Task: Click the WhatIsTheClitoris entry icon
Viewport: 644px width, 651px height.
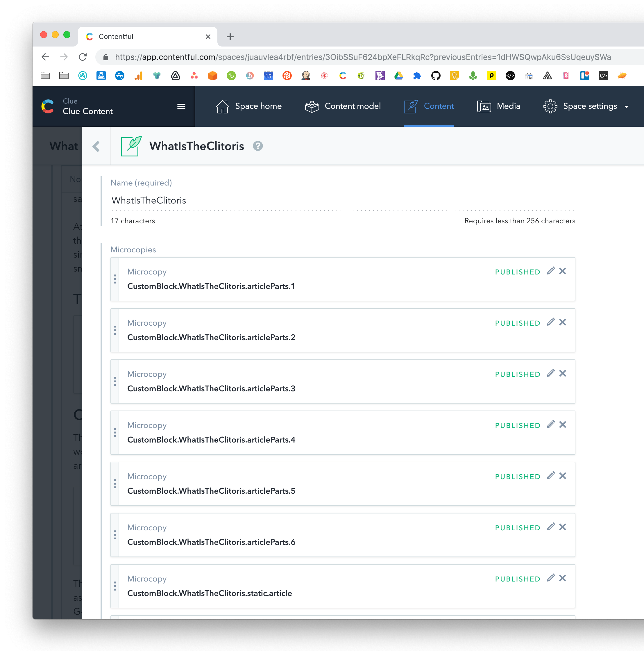Action: tap(130, 146)
